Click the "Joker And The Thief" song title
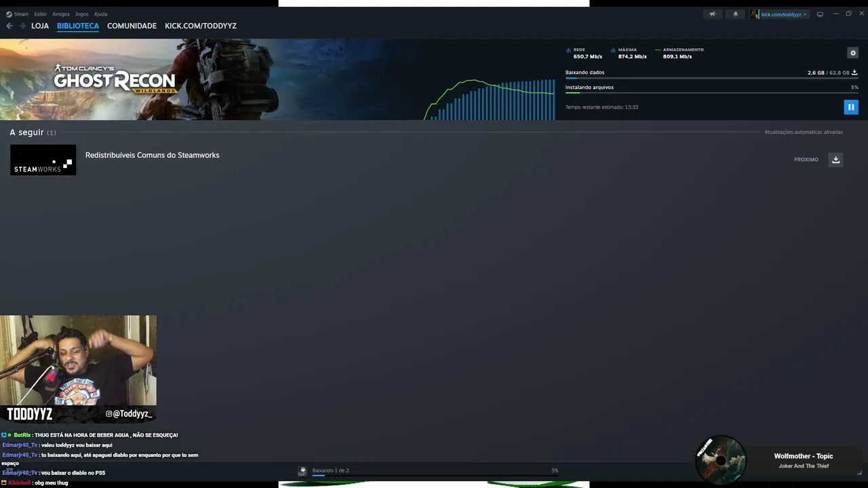The image size is (868, 488). point(804,466)
